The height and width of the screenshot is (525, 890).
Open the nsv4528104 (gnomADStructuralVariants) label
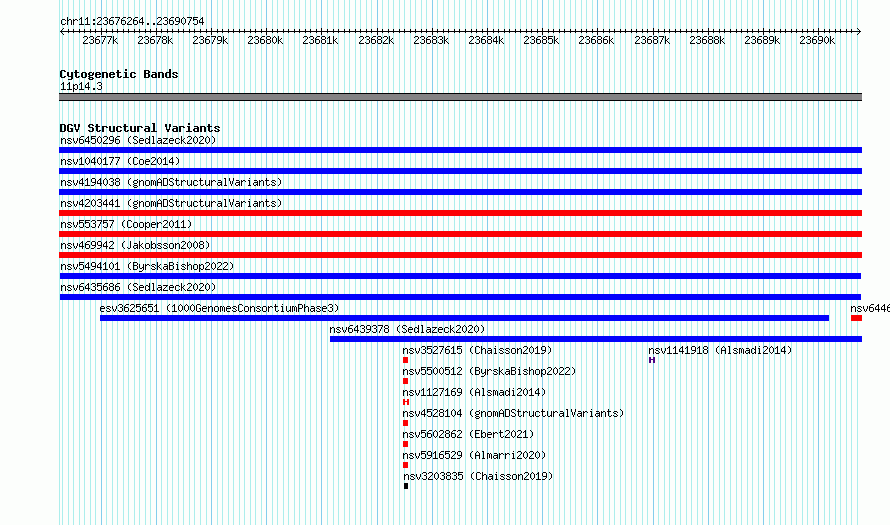pos(513,413)
